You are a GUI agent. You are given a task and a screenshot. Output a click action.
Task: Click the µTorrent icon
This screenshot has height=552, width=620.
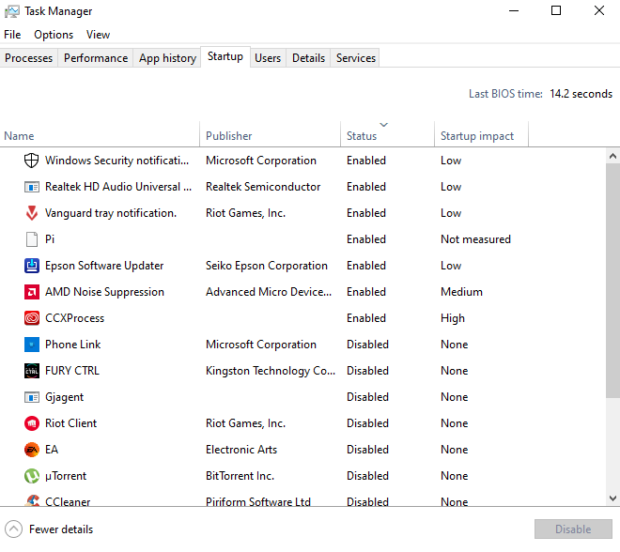(31, 476)
